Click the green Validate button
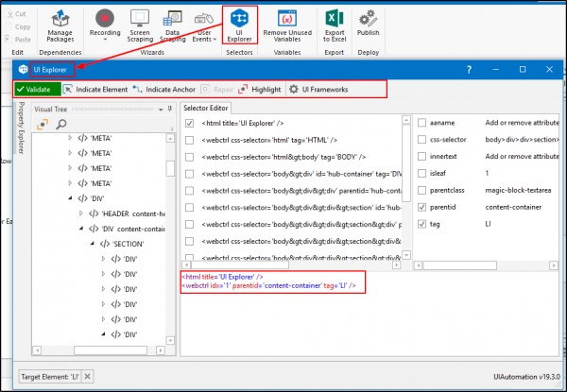 tap(38, 89)
